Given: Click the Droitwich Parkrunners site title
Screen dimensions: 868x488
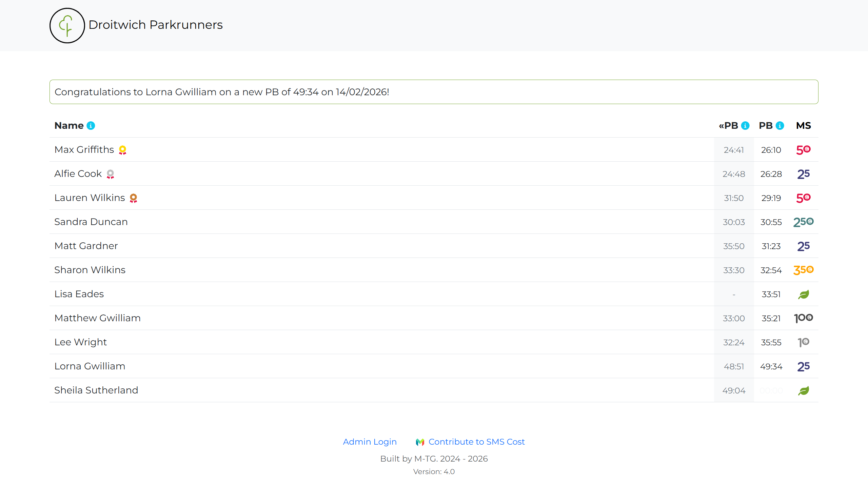Looking at the screenshot, I should 156,25.
